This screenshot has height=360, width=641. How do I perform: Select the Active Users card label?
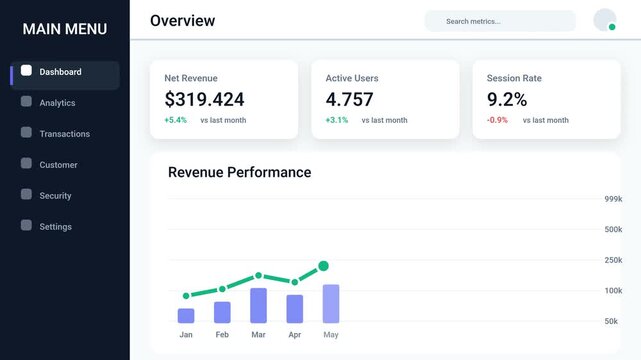coord(352,78)
